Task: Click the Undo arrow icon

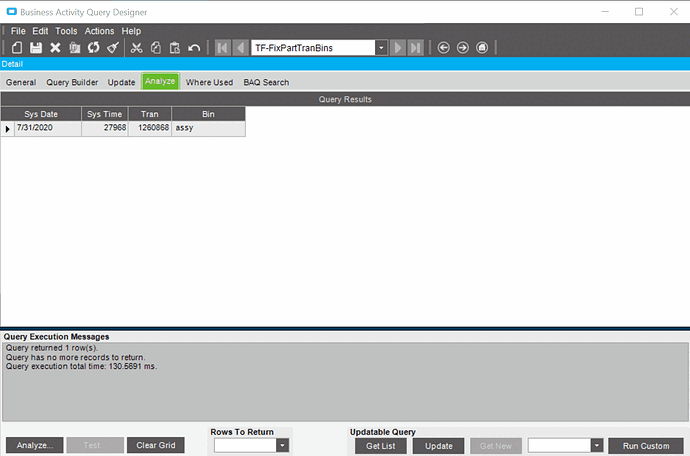Action: point(194,48)
